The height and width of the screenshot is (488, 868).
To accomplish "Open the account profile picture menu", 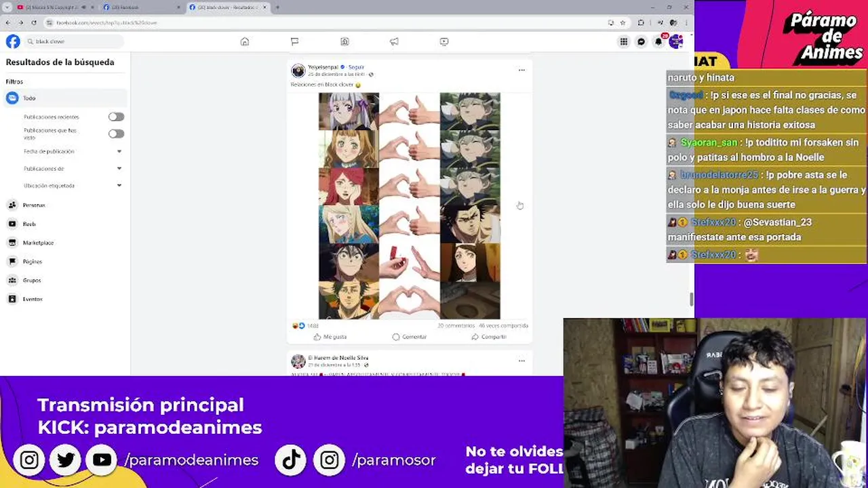I will 675,41.
